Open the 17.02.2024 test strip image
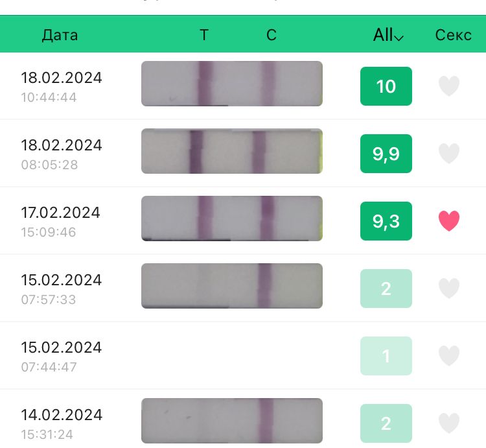 click(x=232, y=218)
